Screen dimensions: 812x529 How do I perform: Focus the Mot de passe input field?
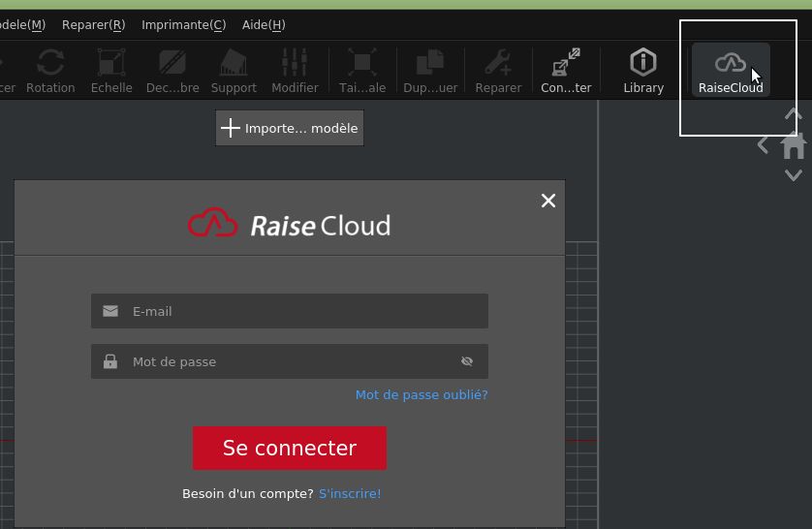290,361
